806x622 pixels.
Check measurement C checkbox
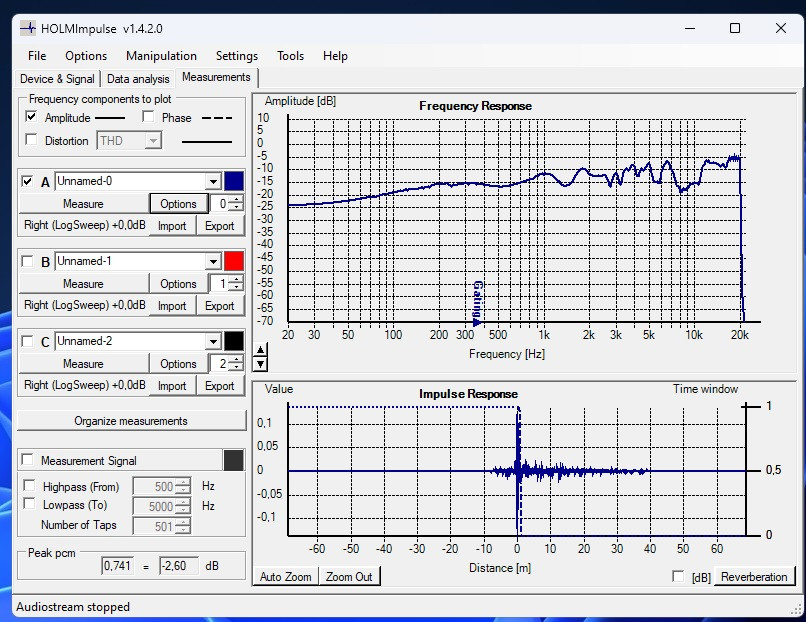pyautogui.click(x=27, y=341)
